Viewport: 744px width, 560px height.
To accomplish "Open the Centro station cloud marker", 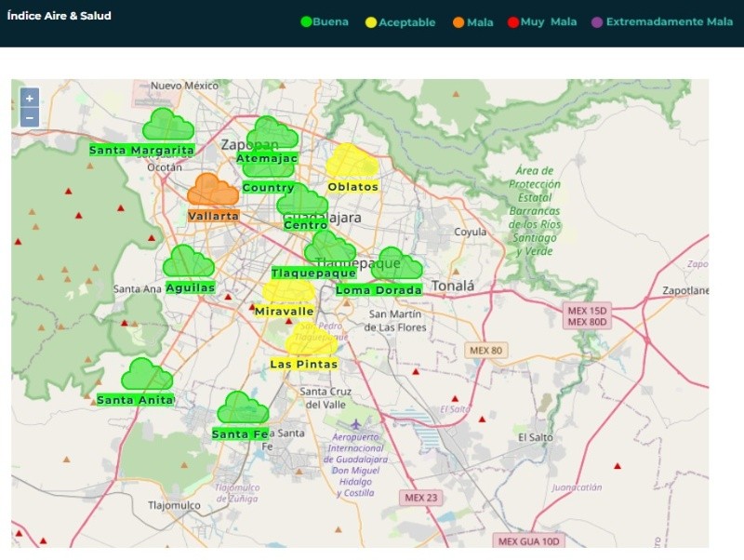I will pos(302,201).
